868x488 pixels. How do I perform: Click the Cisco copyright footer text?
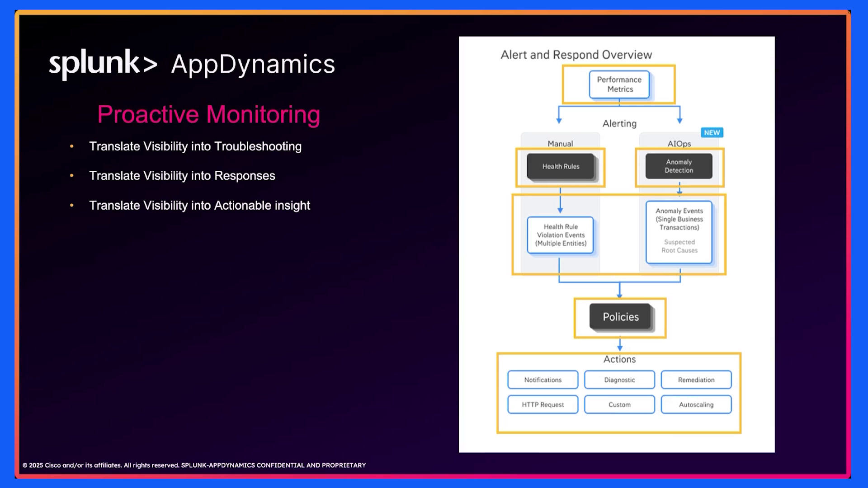coord(194,465)
